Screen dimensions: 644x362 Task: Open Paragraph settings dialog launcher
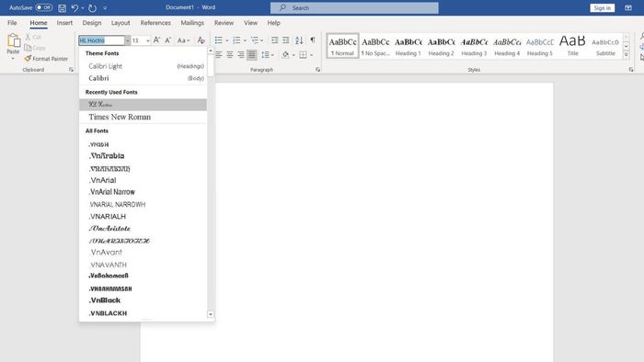pyautogui.click(x=318, y=70)
